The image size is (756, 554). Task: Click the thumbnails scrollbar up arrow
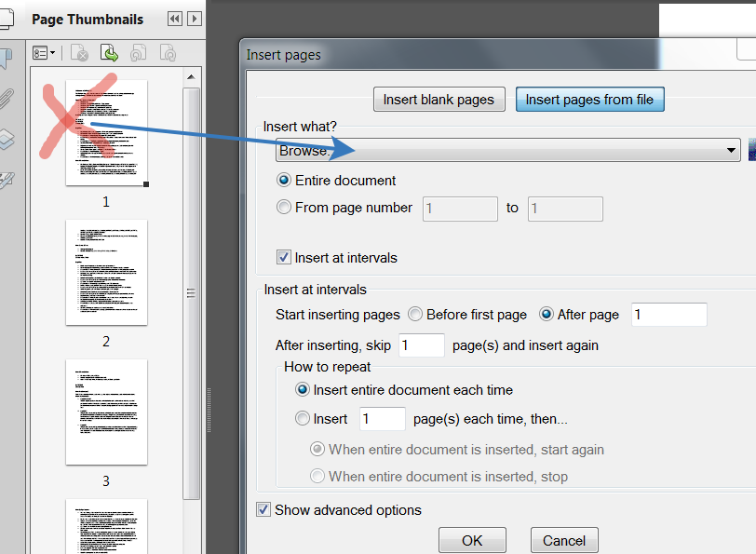click(x=192, y=77)
